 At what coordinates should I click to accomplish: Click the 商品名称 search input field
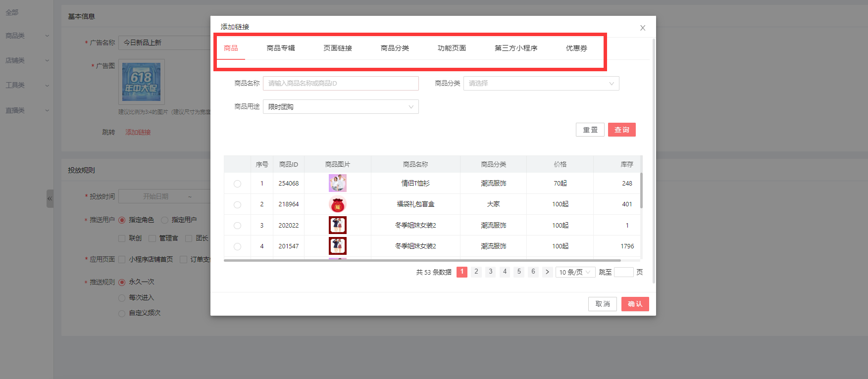[341, 83]
